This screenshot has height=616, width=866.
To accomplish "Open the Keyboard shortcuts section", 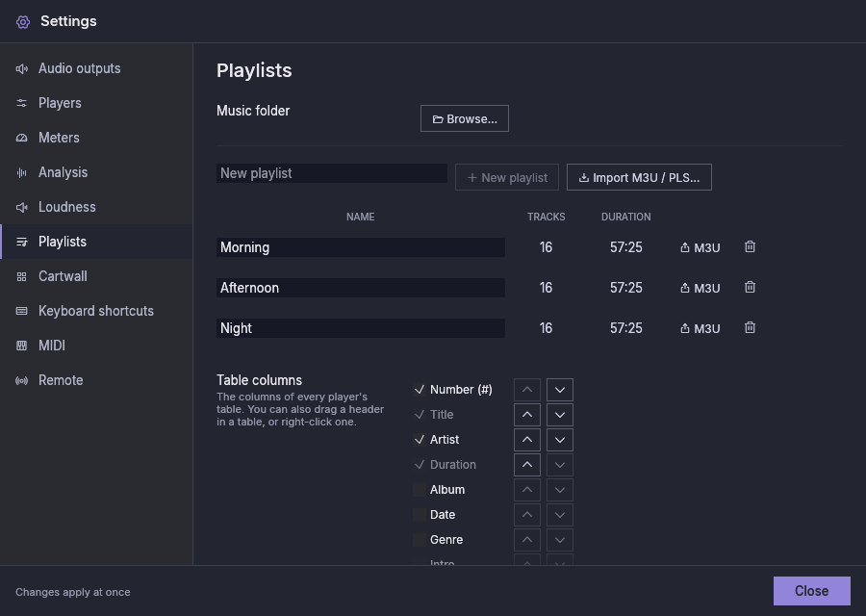I will 96,311.
